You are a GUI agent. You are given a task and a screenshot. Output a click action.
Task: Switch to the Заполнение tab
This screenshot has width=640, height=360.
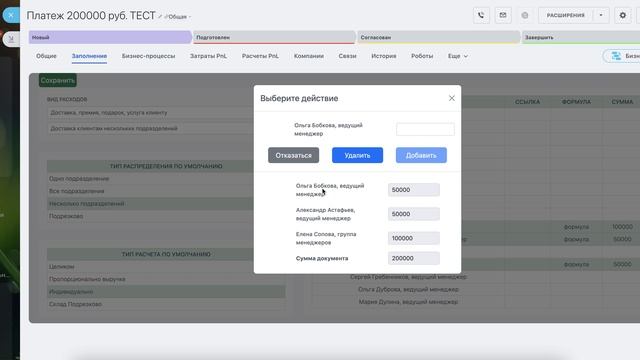(89, 56)
